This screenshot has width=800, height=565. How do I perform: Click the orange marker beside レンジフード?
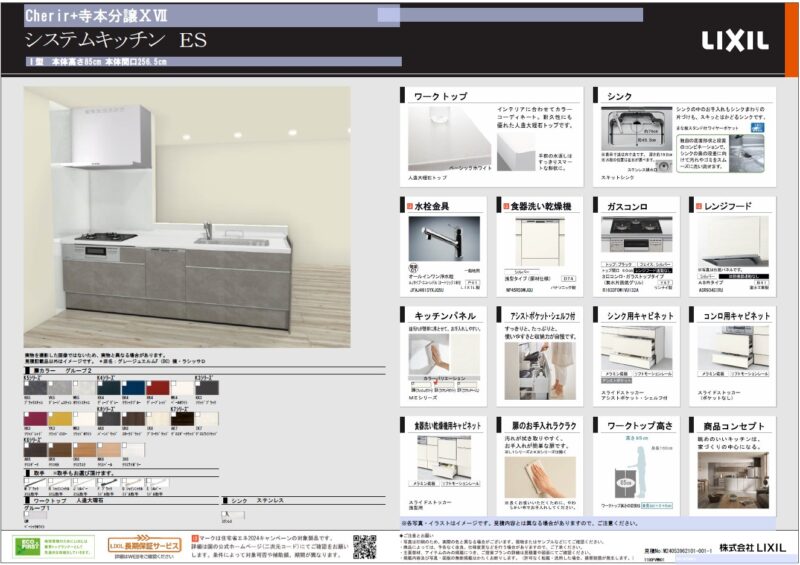tap(697, 206)
